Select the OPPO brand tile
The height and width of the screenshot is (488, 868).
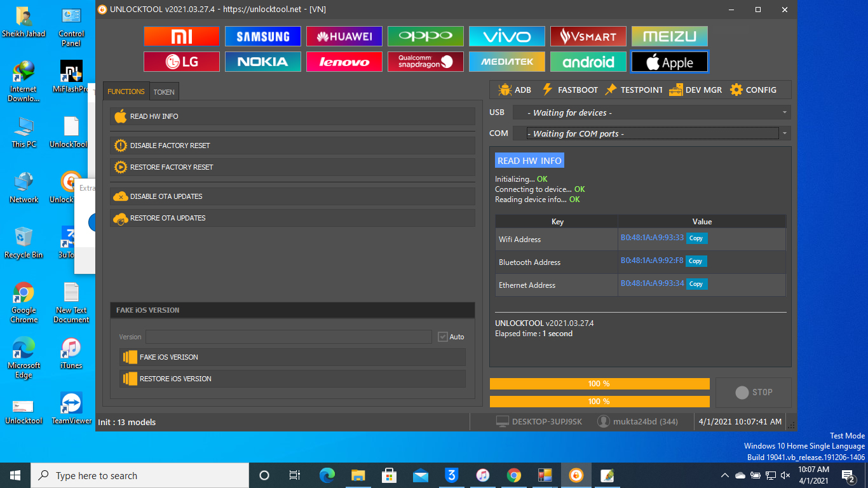click(426, 36)
